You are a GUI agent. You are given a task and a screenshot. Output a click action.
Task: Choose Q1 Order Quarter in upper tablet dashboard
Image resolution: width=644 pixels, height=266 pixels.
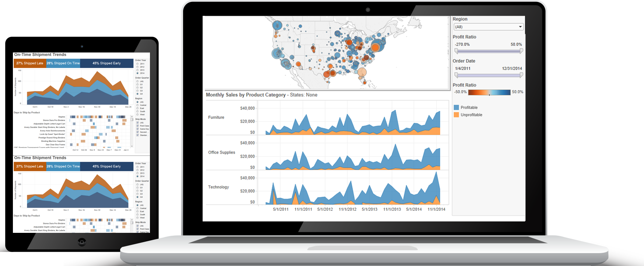pyautogui.click(x=138, y=84)
